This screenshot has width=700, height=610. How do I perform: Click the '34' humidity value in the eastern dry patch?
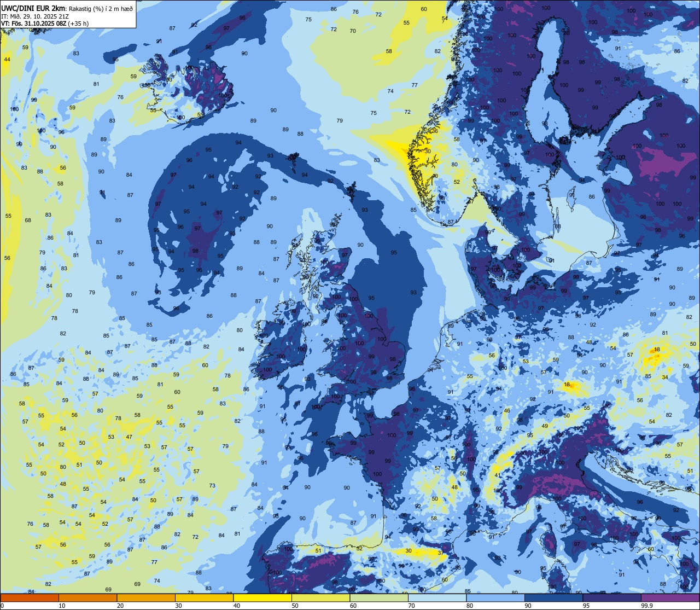pyautogui.click(x=665, y=377)
